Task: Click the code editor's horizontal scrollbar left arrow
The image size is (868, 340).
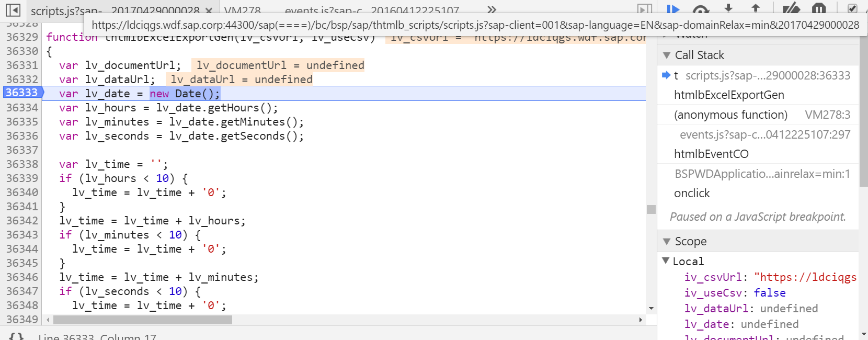Action: (48, 320)
